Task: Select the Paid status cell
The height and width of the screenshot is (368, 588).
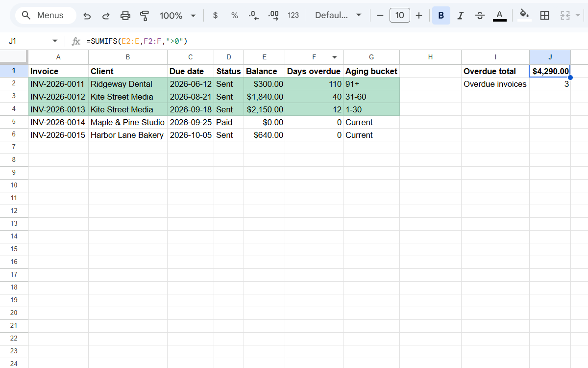Action: click(x=229, y=122)
